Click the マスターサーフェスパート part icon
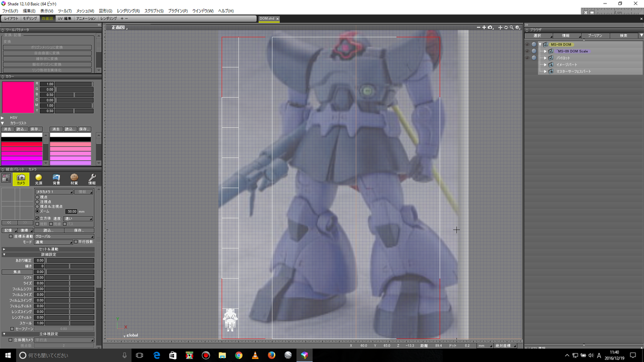644x362 pixels. 551,71
